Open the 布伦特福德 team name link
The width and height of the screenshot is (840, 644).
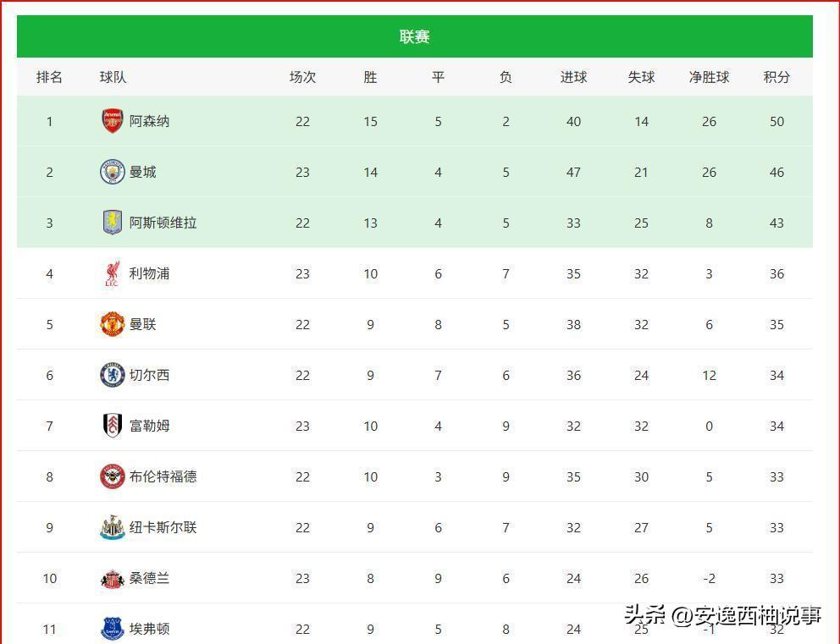click(163, 476)
